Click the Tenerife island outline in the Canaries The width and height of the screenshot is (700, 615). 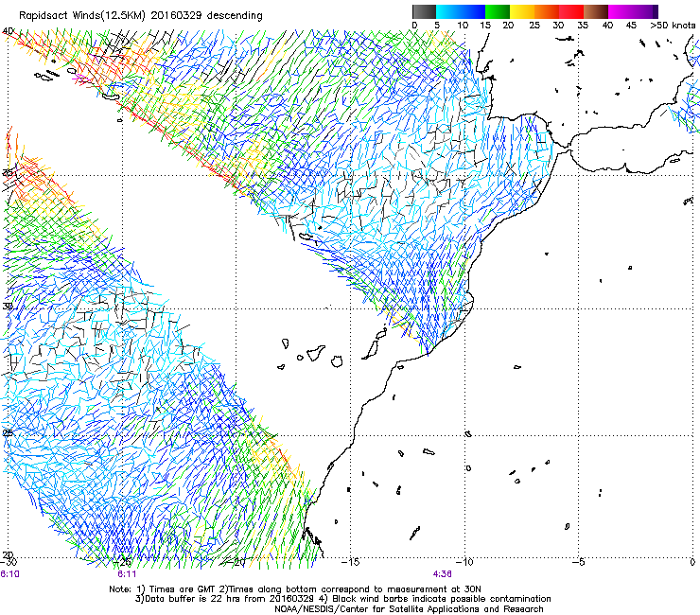click(x=315, y=353)
